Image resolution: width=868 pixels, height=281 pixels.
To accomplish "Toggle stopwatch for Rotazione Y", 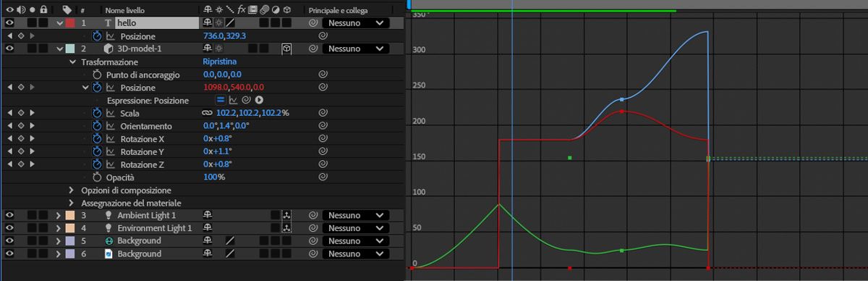I will (x=97, y=152).
